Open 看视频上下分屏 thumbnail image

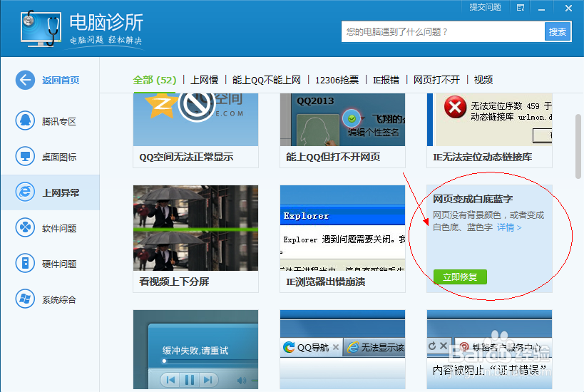point(195,228)
